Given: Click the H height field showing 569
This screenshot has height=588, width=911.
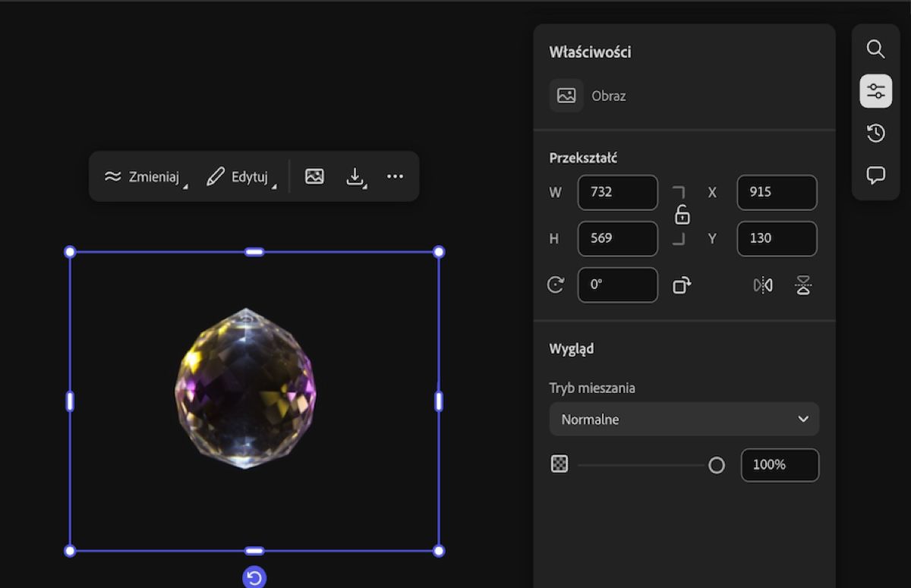Looking at the screenshot, I should point(618,238).
